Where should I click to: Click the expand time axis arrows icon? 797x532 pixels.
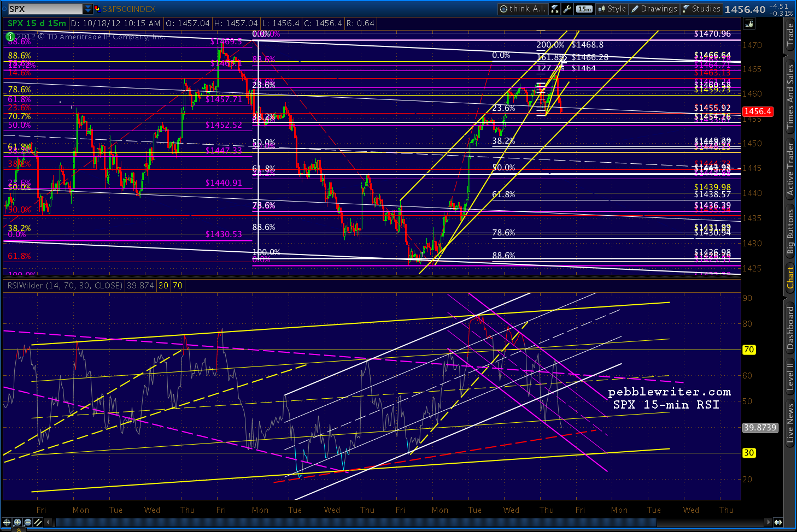point(779,523)
